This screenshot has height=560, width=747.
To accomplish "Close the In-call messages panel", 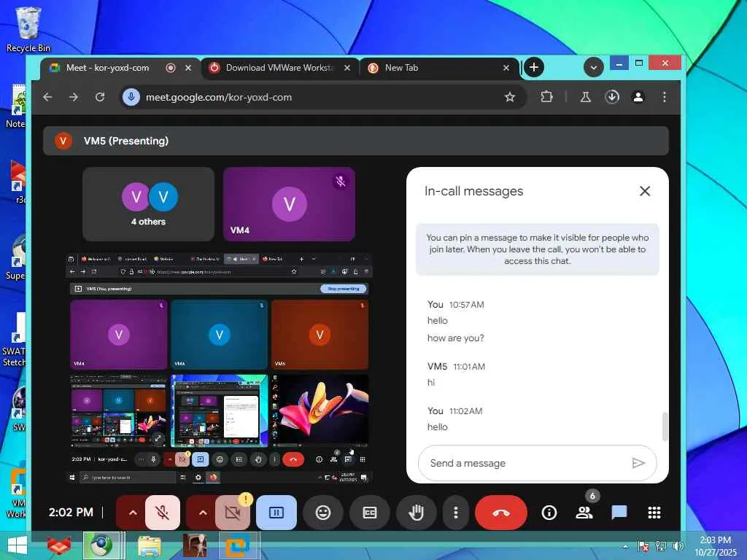I will tap(645, 191).
